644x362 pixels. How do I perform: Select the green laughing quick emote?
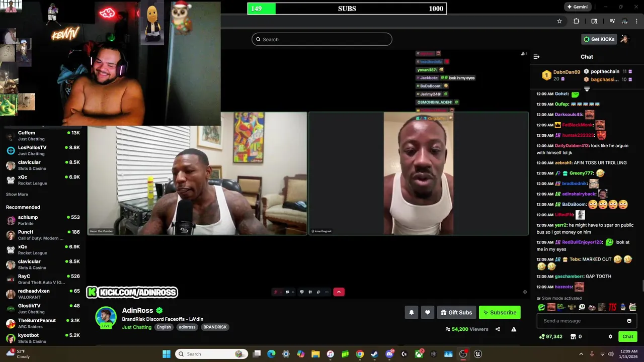pyautogui.click(x=541, y=307)
